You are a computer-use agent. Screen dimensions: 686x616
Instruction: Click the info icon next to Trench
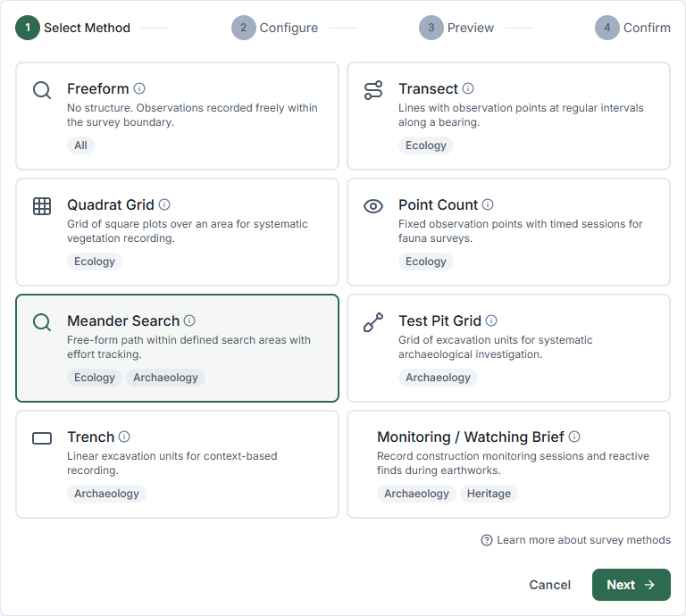coord(124,437)
